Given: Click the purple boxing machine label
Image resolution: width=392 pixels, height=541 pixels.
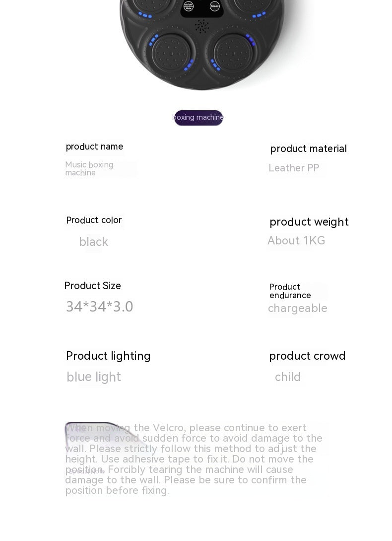Looking at the screenshot, I should 198,118.
